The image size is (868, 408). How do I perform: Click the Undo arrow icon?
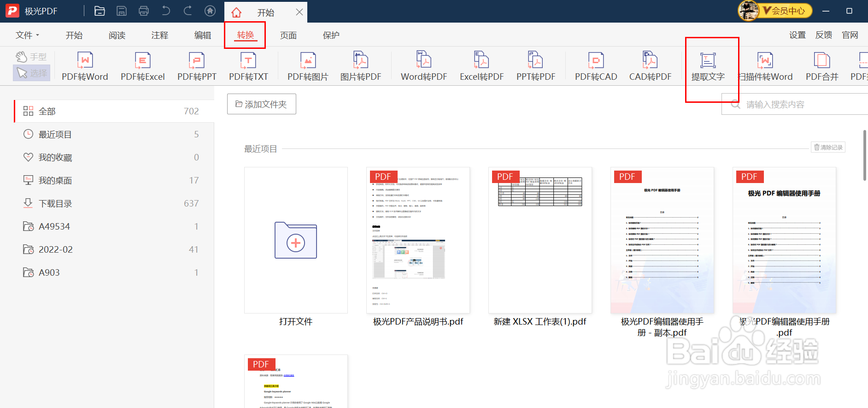[x=166, y=11]
